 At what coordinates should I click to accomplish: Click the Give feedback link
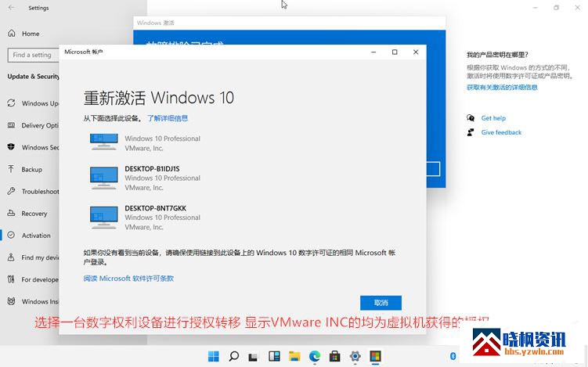click(501, 132)
